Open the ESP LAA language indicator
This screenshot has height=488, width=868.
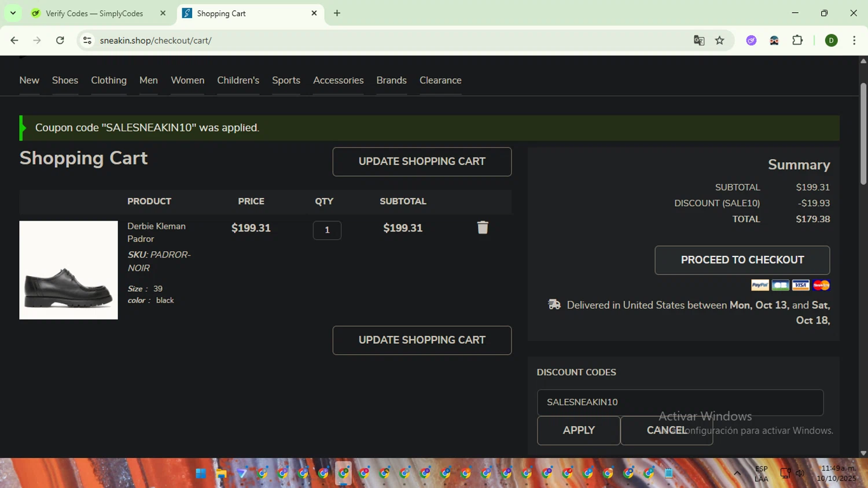762,474
